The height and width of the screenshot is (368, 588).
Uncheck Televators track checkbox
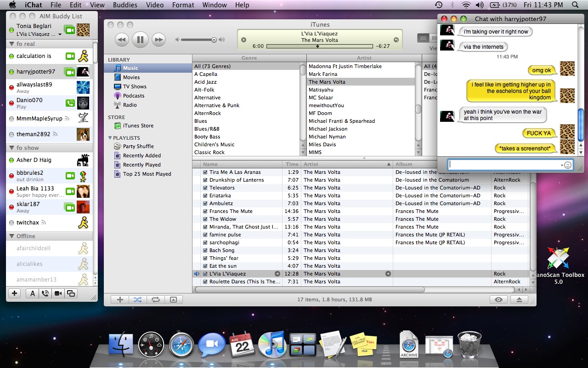coord(205,188)
